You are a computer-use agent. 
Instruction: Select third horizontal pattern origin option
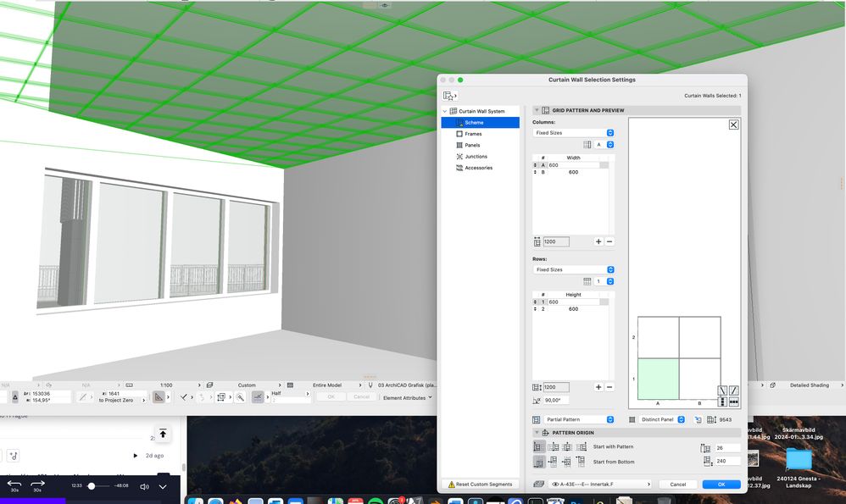point(567,447)
